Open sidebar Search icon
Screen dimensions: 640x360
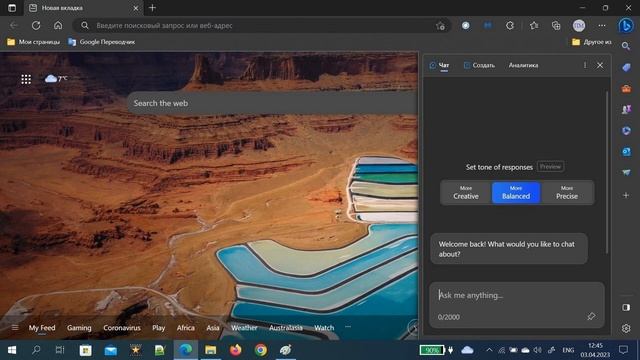pyautogui.click(x=626, y=46)
